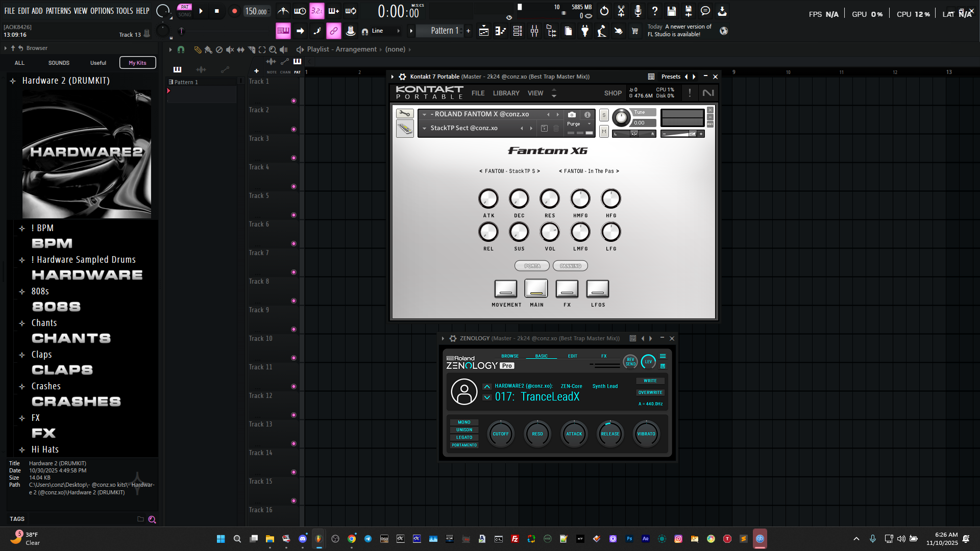
Task: Click the save project floppy icon
Action: tap(672, 11)
